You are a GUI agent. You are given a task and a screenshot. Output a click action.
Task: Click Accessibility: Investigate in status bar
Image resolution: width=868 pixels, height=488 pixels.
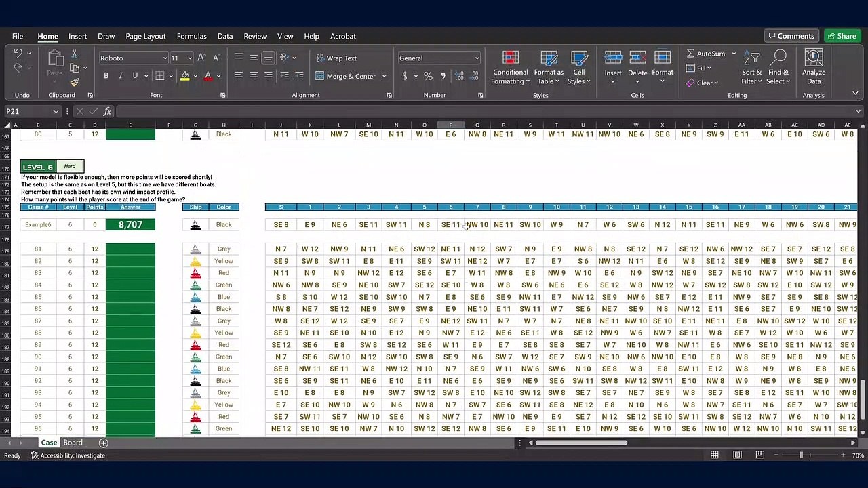[x=68, y=455]
